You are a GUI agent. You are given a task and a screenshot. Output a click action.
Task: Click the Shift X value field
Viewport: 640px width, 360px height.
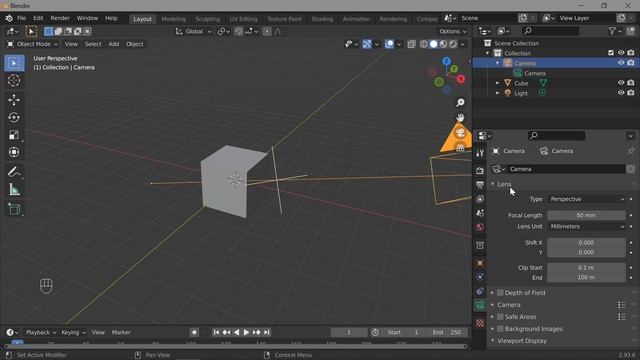pos(586,242)
